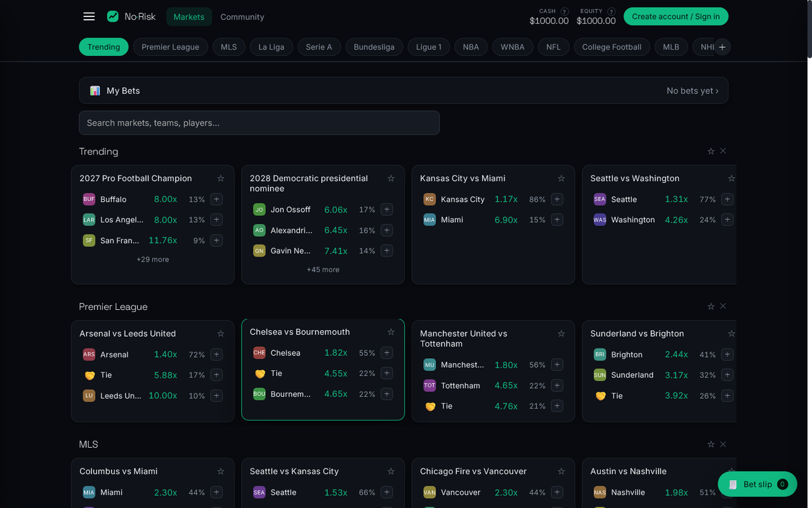The height and width of the screenshot is (508, 812).
Task: Star the 2027 Pro Football Champion market
Action: coord(221,178)
